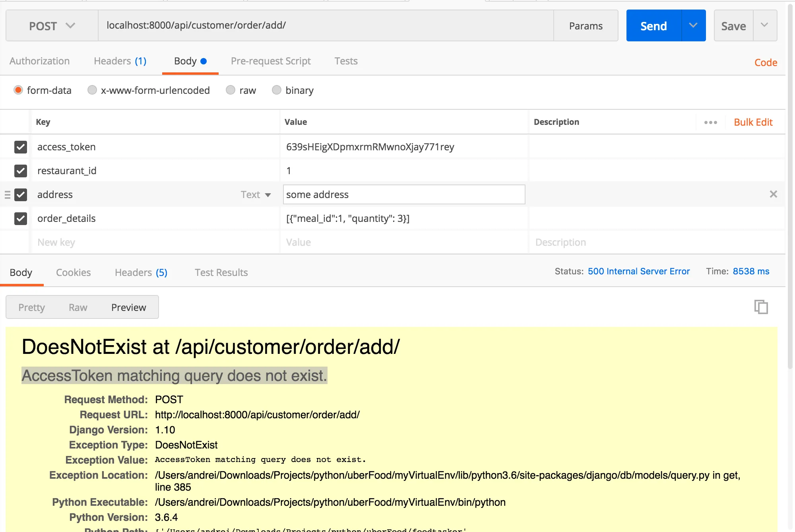Click the request URL input field
The image size is (795, 532).
pos(325,26)
